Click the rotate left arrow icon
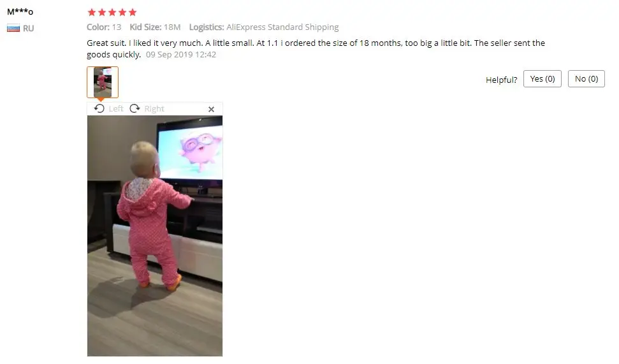This screenshot has height=364, width=619. [99, 108]
